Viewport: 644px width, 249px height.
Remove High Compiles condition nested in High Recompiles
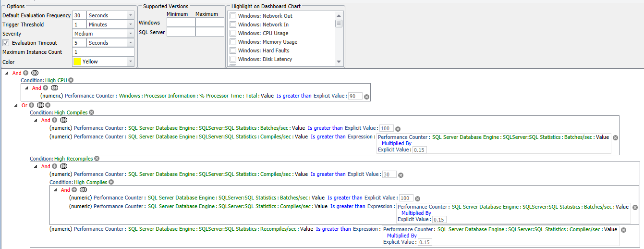point(111,182)
